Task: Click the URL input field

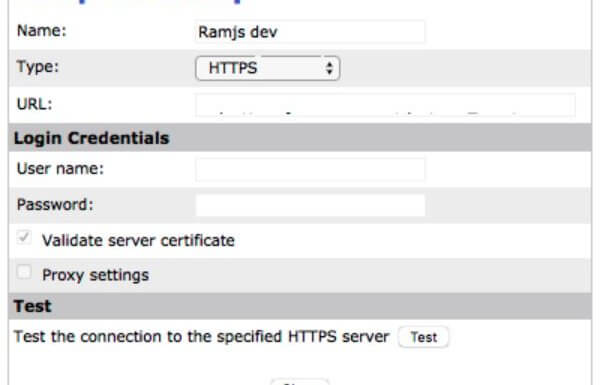Action: 385,105
